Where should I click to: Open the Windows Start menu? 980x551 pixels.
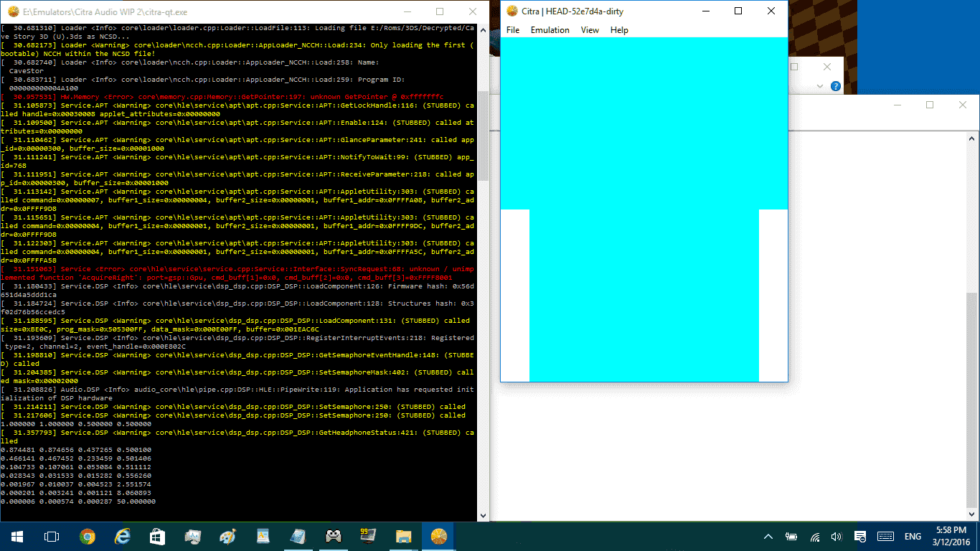coord(17,537)
